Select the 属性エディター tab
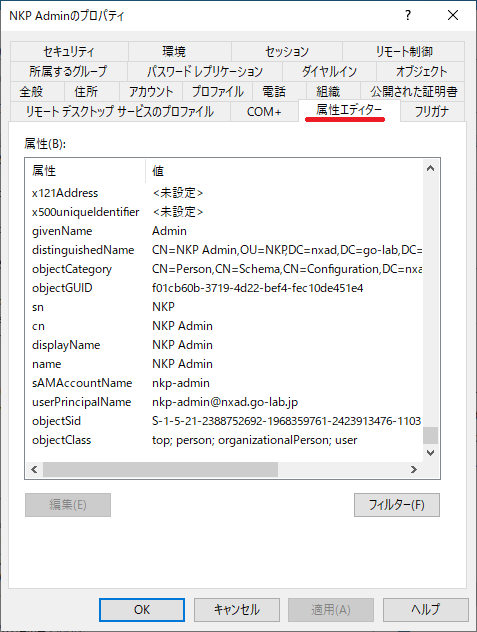The height and width of the screenshot is (632, 477). point(349,110)
